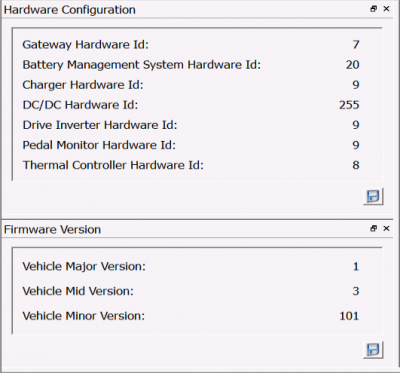Undock the Hardware Configuration panel
The image size is (400, 373).
point(374,9)
